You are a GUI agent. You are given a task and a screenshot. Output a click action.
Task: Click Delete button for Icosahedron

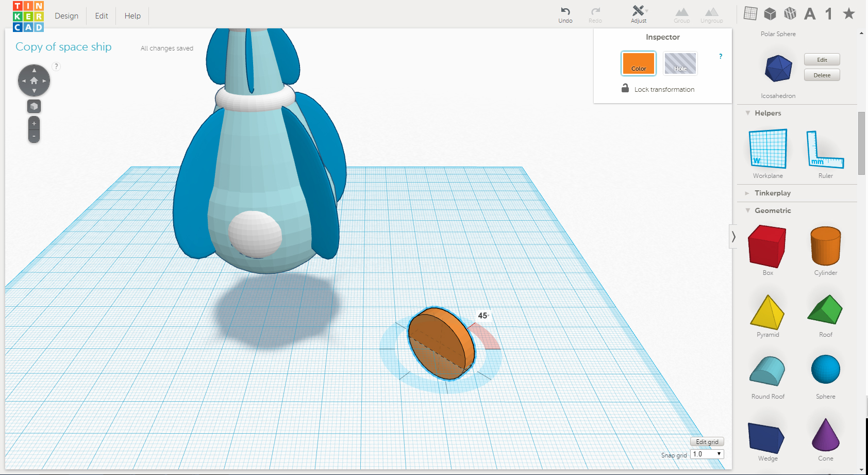pos(822,75)
